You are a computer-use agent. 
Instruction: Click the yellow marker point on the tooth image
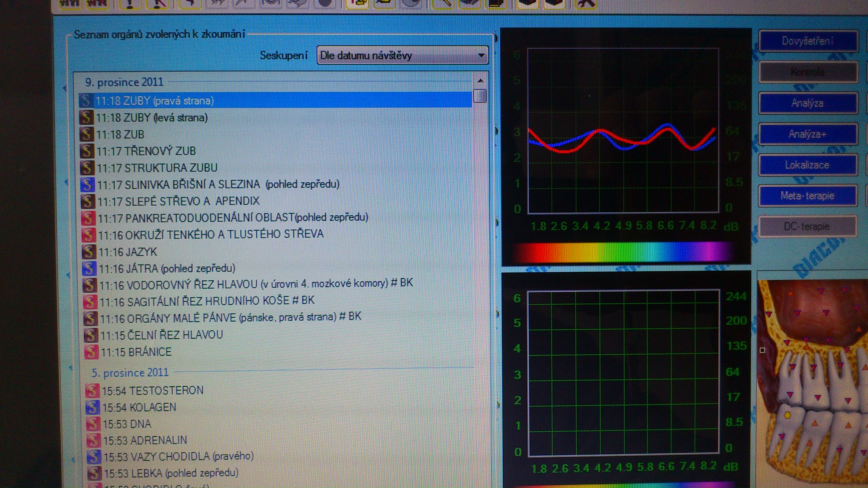pos(787,415)
